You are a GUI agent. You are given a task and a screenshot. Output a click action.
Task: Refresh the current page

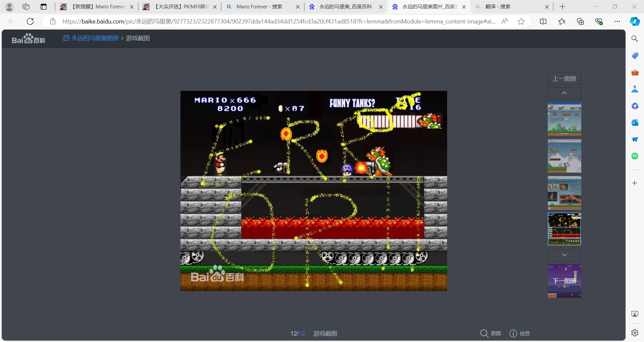pyautogui.click(x=30, y=21)
